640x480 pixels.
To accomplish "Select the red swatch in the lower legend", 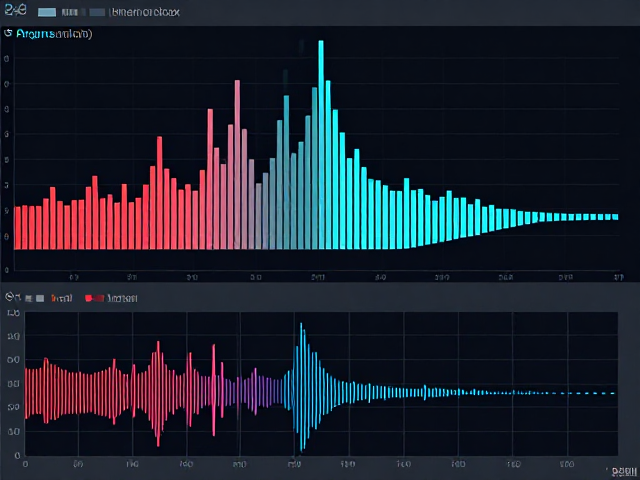I will coord(94,298).
